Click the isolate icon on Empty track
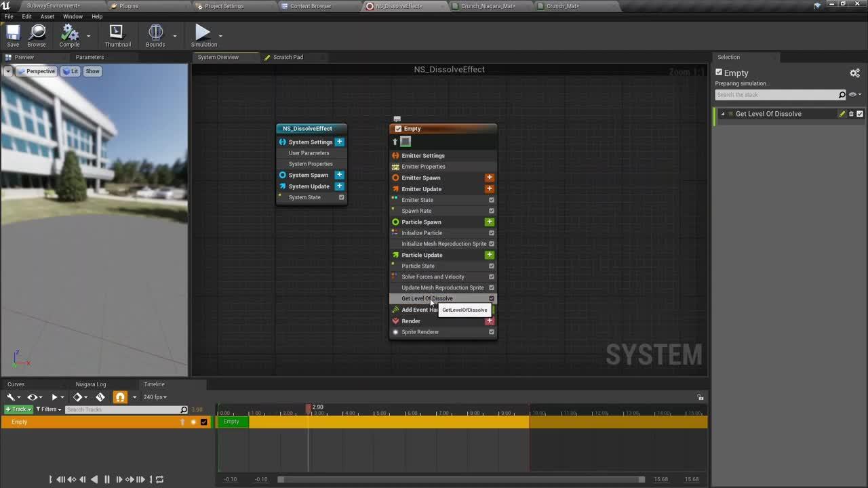Viewport: 868px width, 488px height. pos(193,422)
